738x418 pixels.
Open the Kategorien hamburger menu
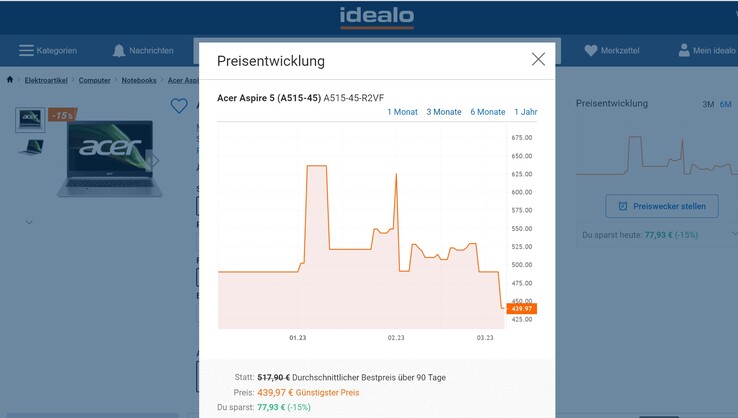pos(27,51)
